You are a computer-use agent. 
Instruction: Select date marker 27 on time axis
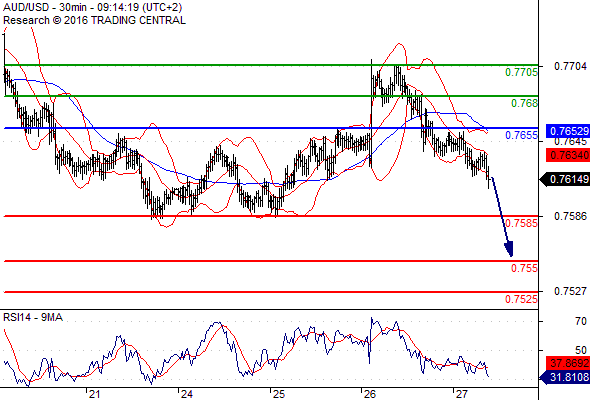tap(462, 394)
